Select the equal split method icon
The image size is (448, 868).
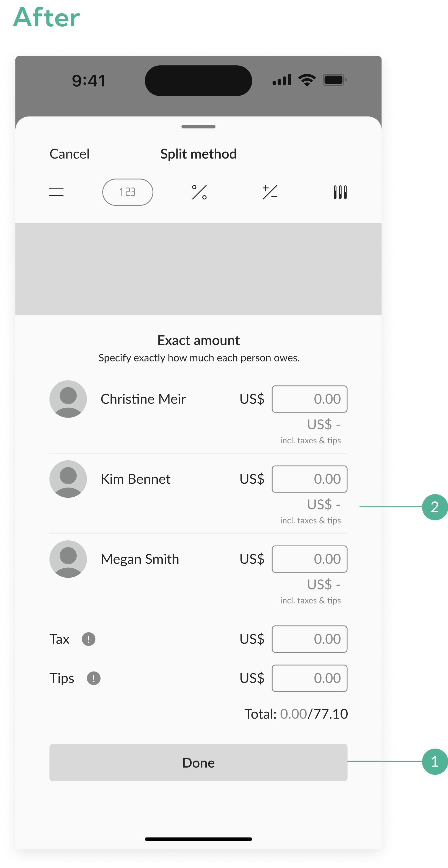click(x=56, y=192)
